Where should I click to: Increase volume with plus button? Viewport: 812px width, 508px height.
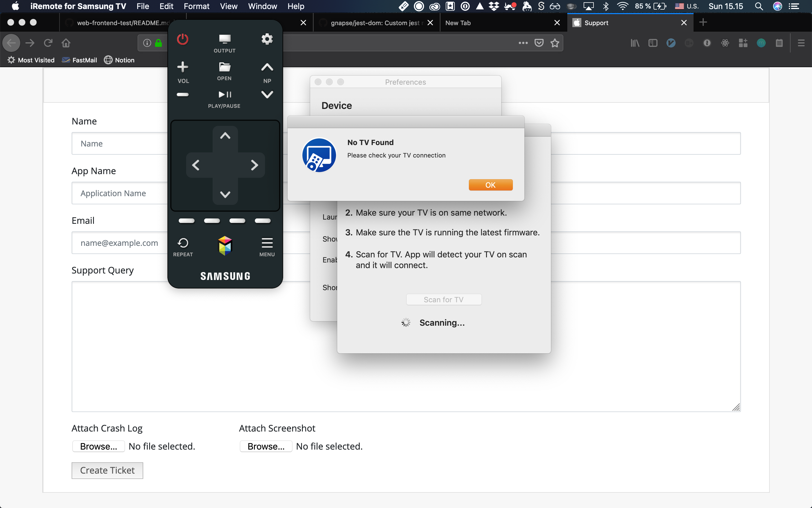182,67
